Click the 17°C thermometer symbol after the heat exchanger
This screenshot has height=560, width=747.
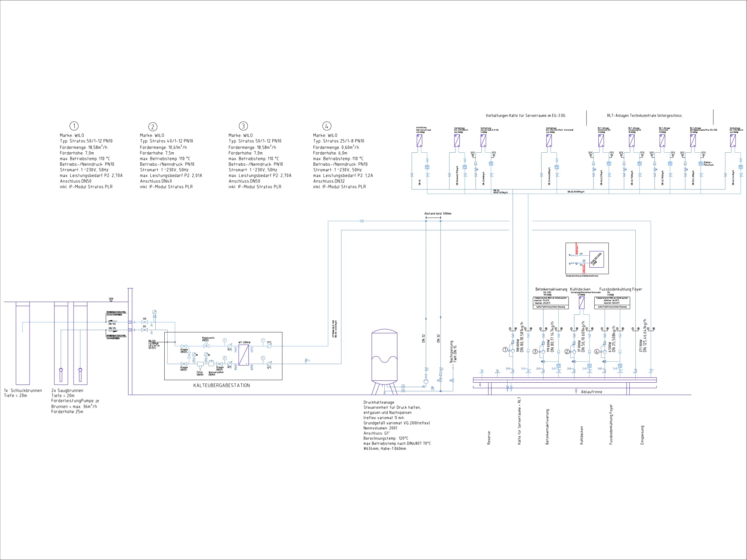tap(269, 346)
